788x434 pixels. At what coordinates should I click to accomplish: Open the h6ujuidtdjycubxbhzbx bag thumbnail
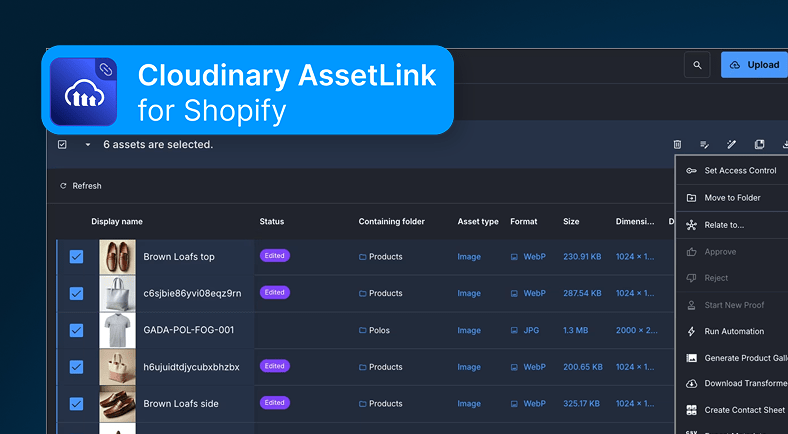point(117,367)
